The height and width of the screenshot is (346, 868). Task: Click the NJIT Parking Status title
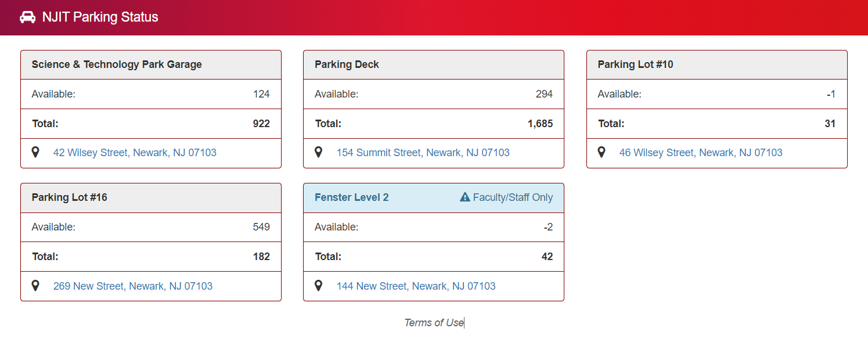point(100,17)
